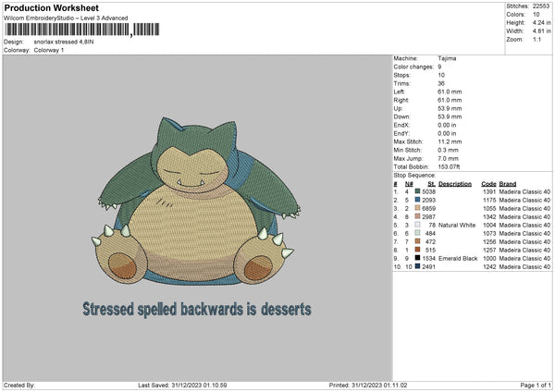The width and height of the screenshot is (555, 392).
Task: Click the Up value '53.9 mm'
Action: pos(450,108)
